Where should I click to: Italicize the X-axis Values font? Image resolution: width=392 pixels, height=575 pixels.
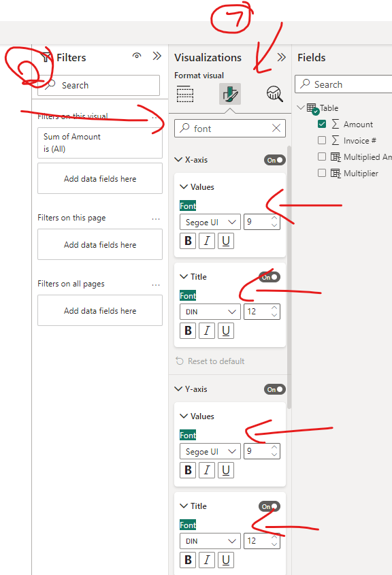[x=207, y=241]
